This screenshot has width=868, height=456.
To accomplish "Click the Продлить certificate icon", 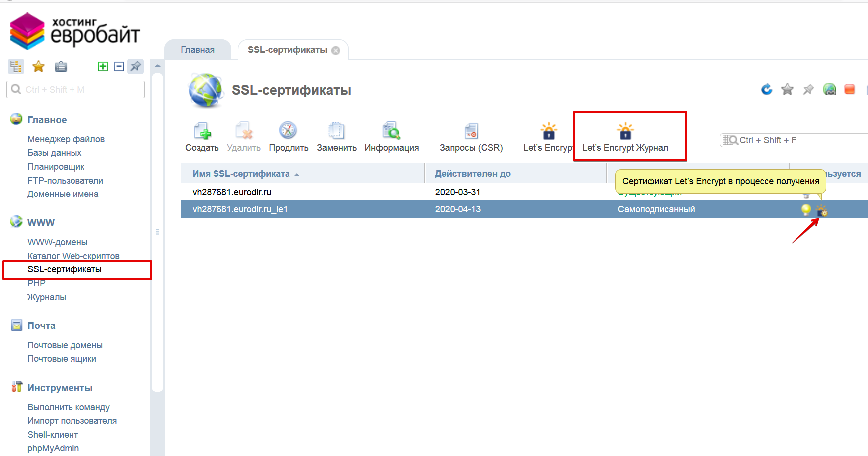I will (288, 131).
